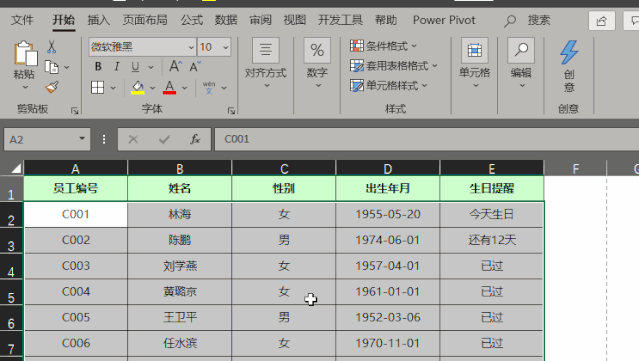Apply yellow fill color bucket
The height and width of the screenshot is (361, 639).
[137, 88]
